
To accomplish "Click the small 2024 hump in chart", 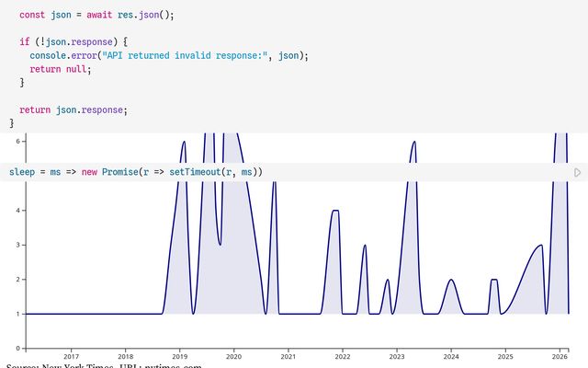I will 450,280.
